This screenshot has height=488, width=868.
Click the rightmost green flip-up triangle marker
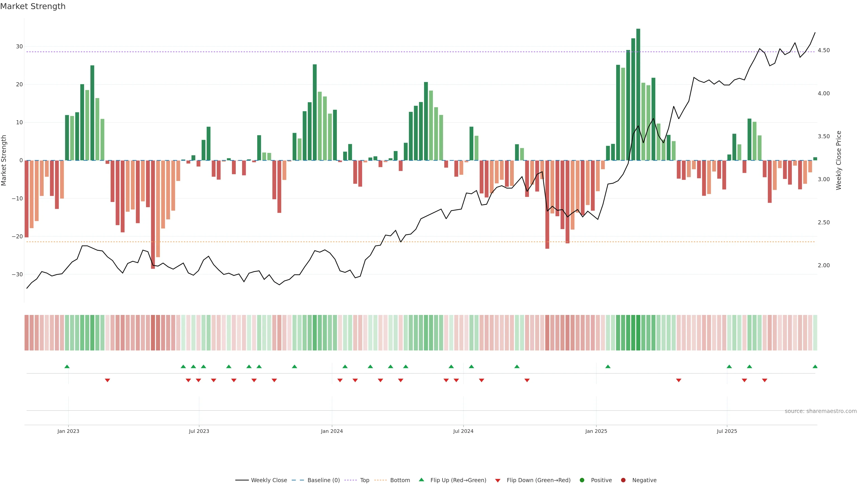pos(815,366)
